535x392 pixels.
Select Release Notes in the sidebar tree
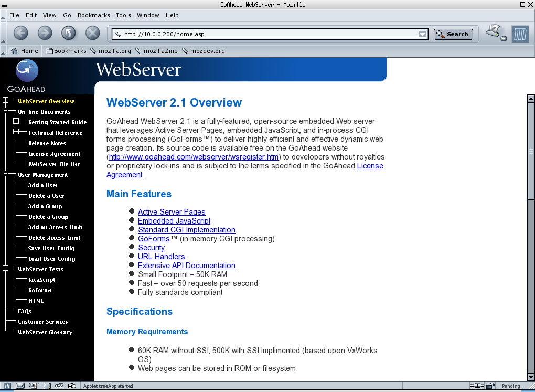pyautogui.click(x=47, y=143)
